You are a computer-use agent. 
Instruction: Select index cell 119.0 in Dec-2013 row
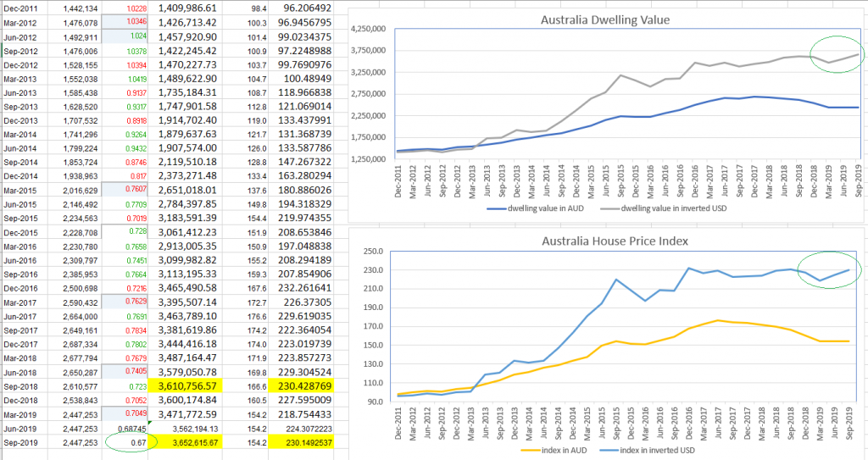click(258, 120)
